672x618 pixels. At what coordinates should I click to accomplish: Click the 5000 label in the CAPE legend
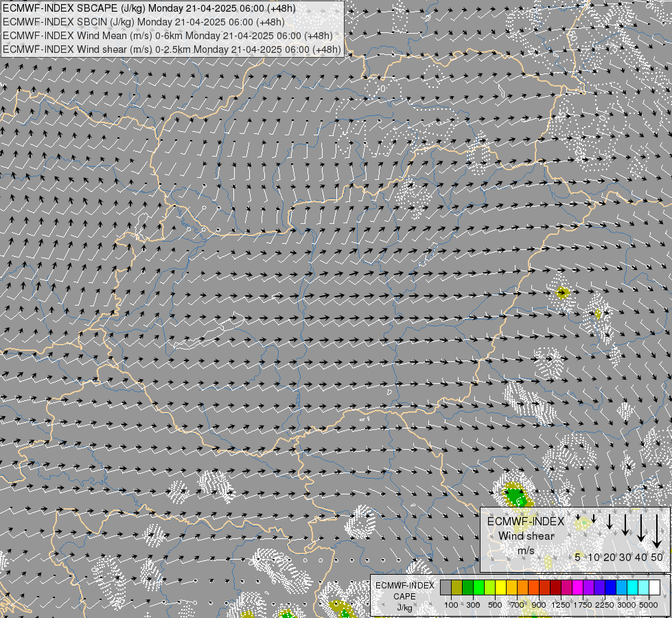649,605
